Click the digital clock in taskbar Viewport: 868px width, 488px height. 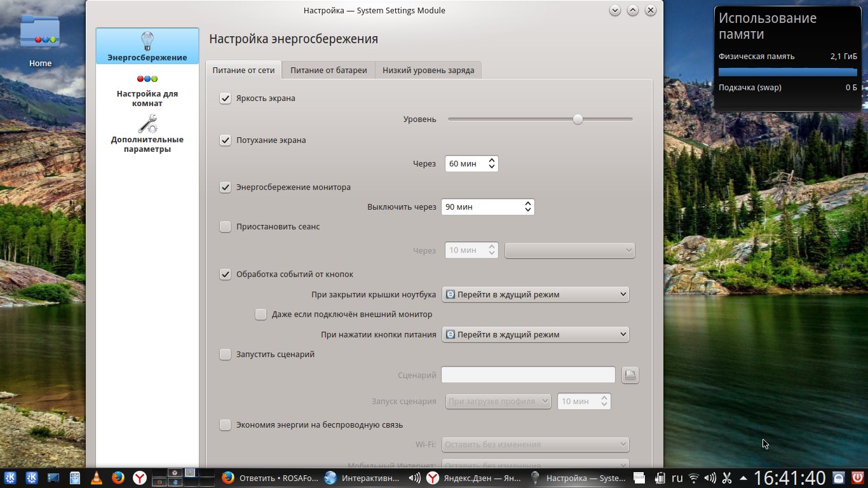(790, 478)
